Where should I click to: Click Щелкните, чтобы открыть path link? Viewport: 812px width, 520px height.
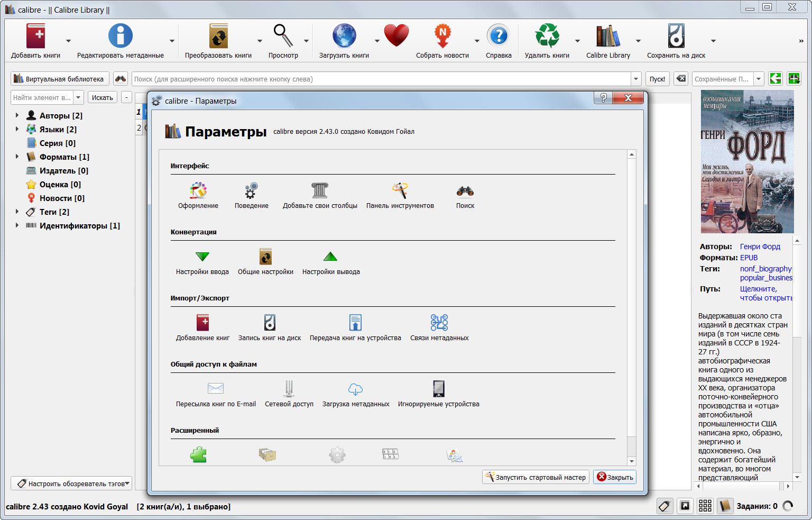766,293
